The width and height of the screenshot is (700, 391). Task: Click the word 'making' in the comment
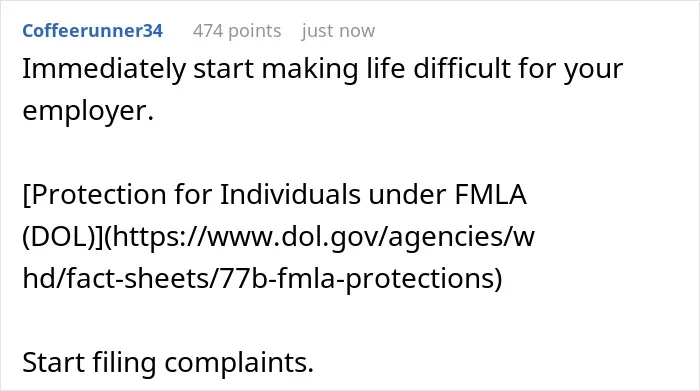point(310,70)
